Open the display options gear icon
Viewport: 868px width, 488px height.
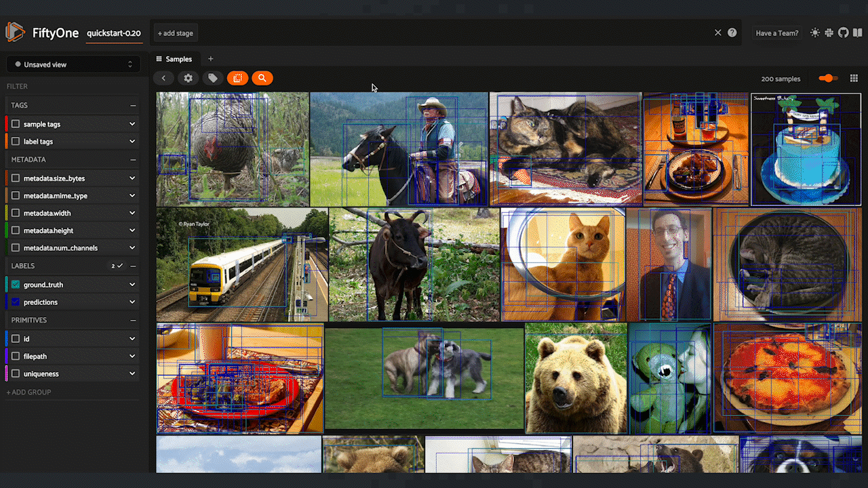[x=189, y=78]
